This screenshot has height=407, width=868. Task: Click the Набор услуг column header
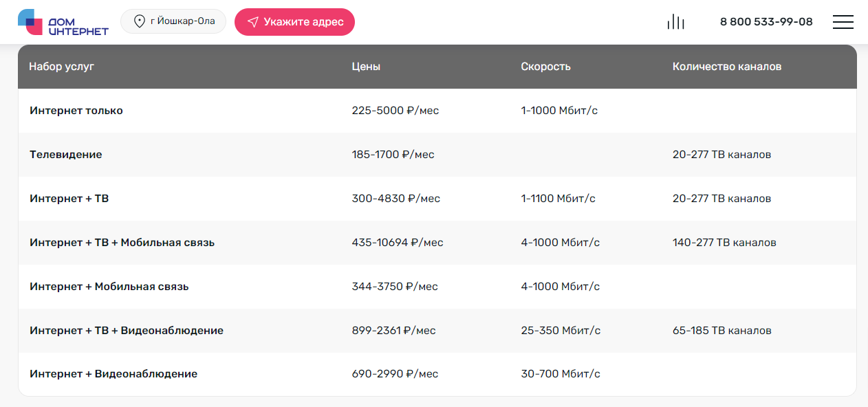(x=61, y=67)
